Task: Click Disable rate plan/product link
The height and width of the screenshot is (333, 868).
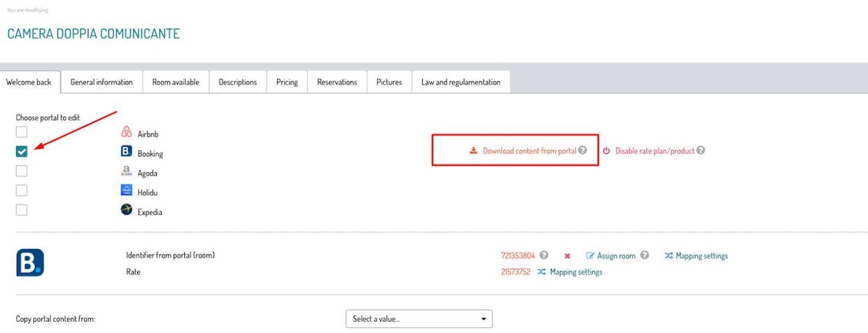Action: (x=654, y=150)
